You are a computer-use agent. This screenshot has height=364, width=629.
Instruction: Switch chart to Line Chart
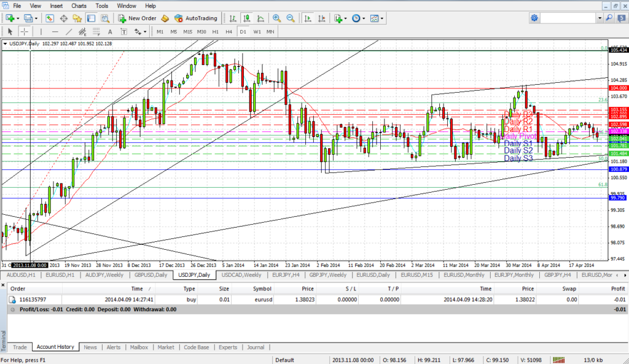click(x=260, y=18)
